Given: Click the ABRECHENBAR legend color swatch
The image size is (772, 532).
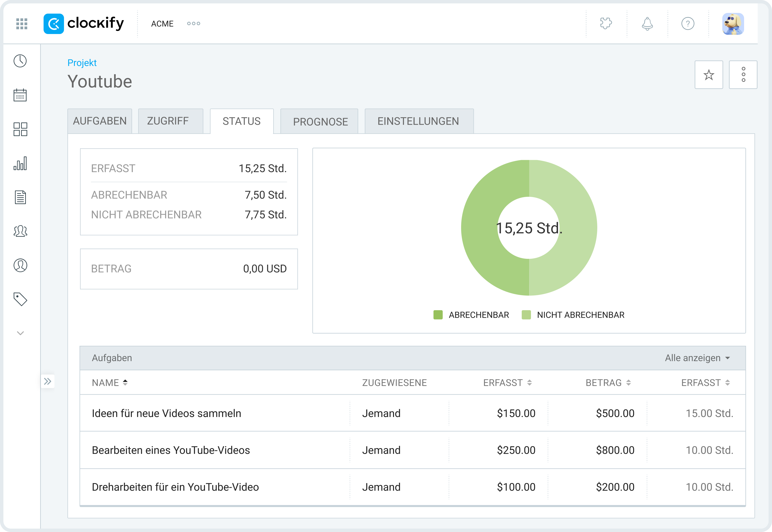Looking at the screenshot, I should pos(438,315).
